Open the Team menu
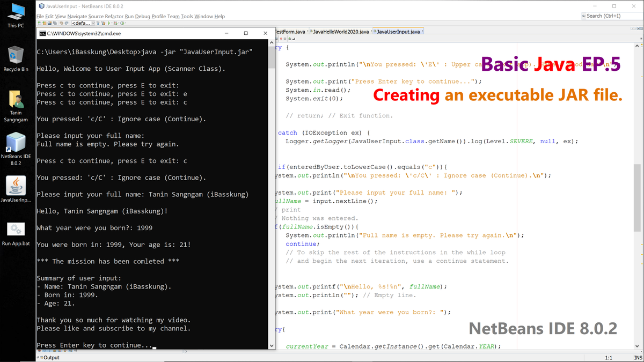 click(x=173, y=17)
